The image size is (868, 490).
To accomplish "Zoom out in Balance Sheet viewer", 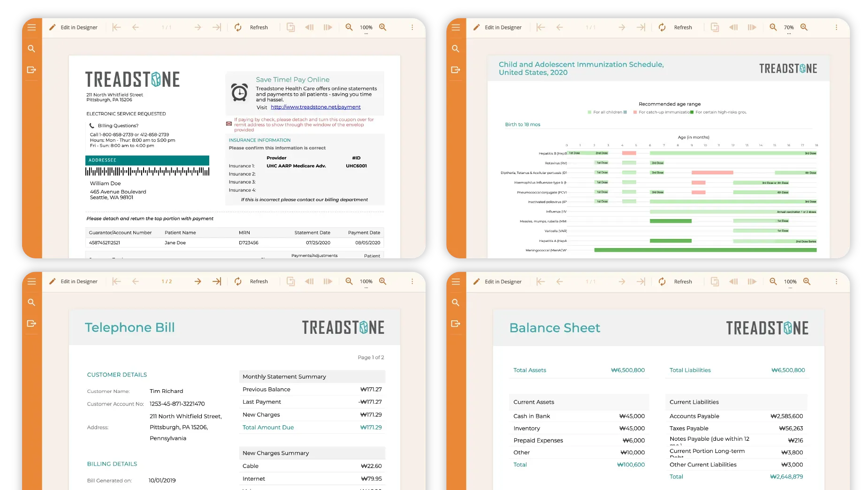I will pos(773,281).
